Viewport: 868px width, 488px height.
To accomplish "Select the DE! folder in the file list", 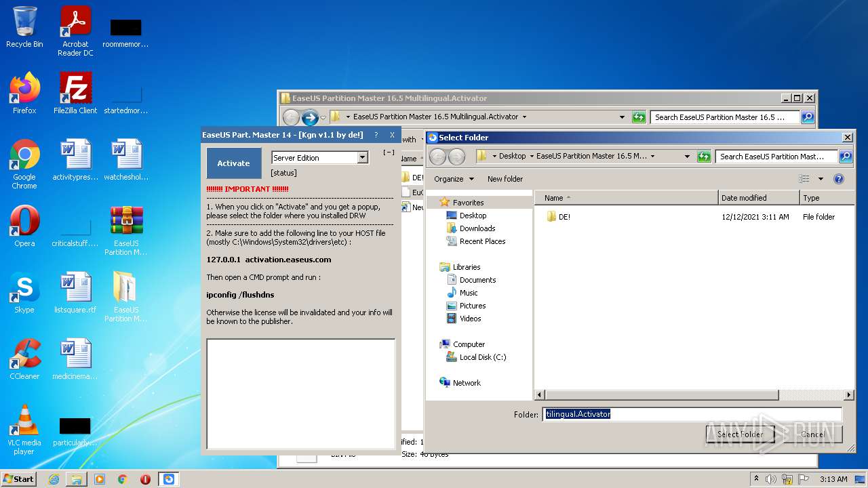I will coord(559,217).
